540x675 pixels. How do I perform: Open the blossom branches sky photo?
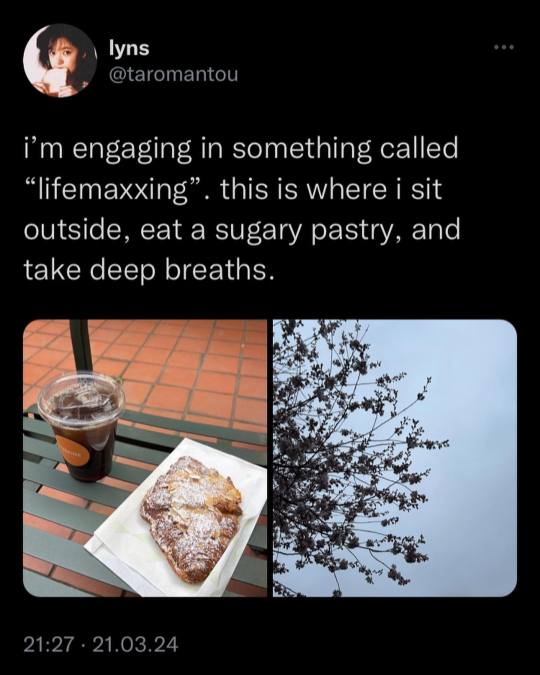395,458
